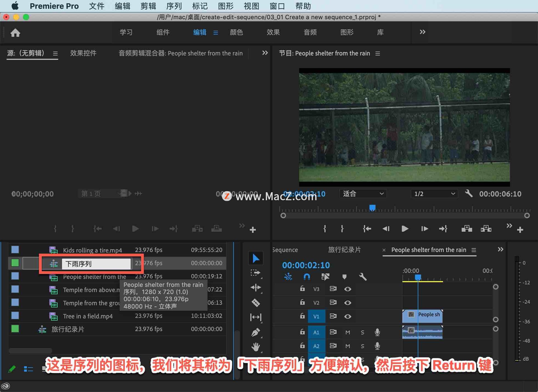Image resolution: width=538 pixels, height=392 pixels.
Task: Select the Razor tool in tools panel
Action: (x=256, y=303)
